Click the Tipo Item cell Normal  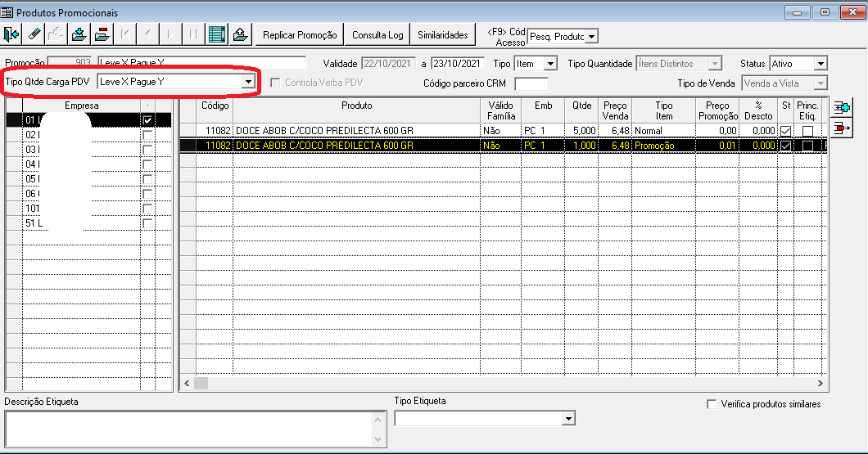click(x=664, y=131)
